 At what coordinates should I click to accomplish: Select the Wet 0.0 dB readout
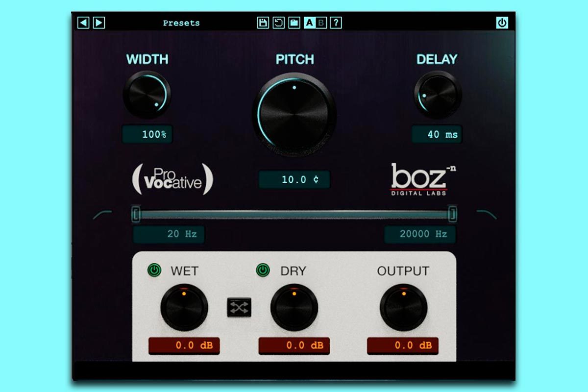click(x=184, y=345)
